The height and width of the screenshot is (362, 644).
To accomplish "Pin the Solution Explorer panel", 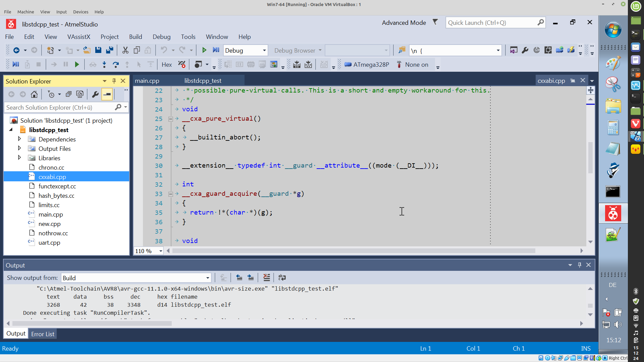I will point(114,81).
